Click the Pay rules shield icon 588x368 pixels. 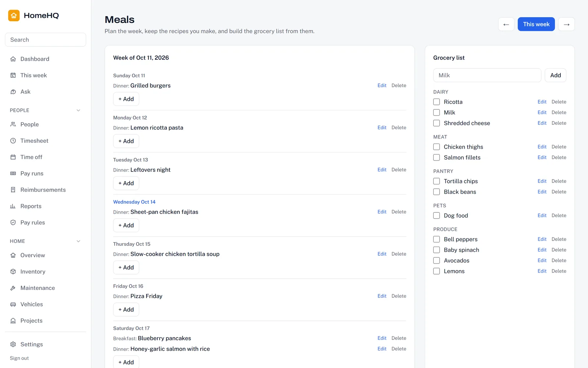pyautogui.click(x=13, y=223)
